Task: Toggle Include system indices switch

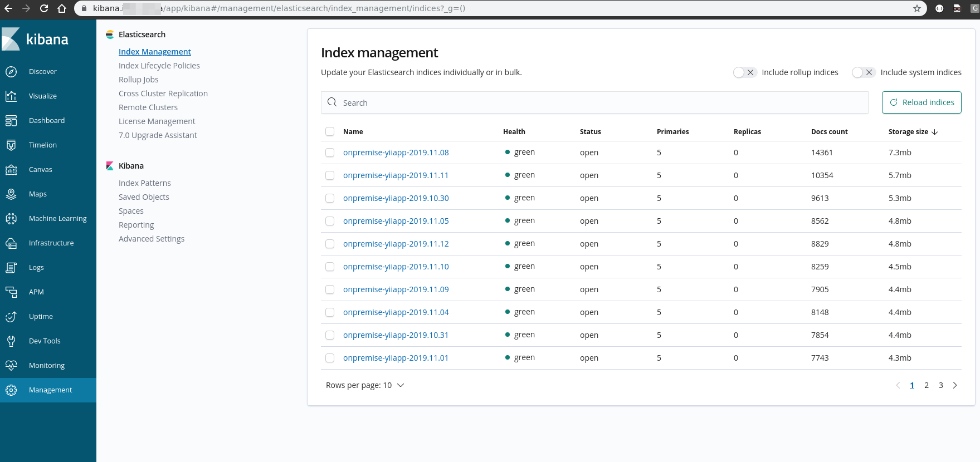Action: tap(863, 72)
